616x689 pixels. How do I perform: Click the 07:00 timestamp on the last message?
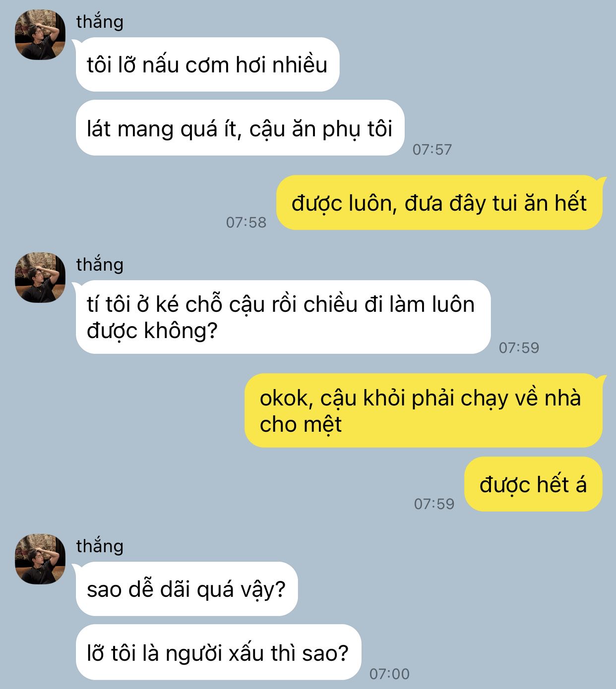pos(389,674)
